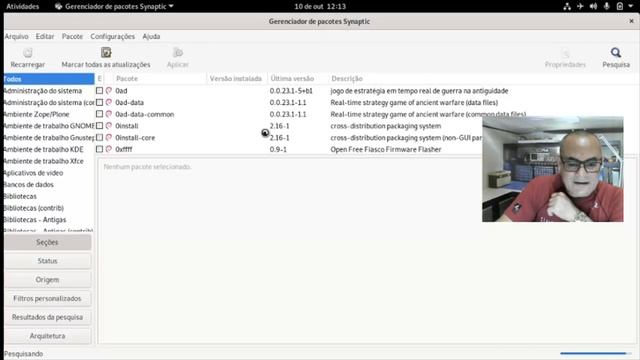
Task: Toggle the status checkbox for 0install-core
Action: click(99, 138)
